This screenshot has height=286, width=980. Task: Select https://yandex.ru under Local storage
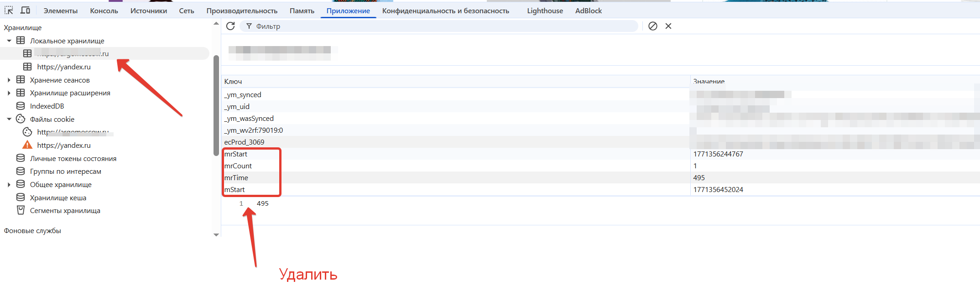point(64,67)
